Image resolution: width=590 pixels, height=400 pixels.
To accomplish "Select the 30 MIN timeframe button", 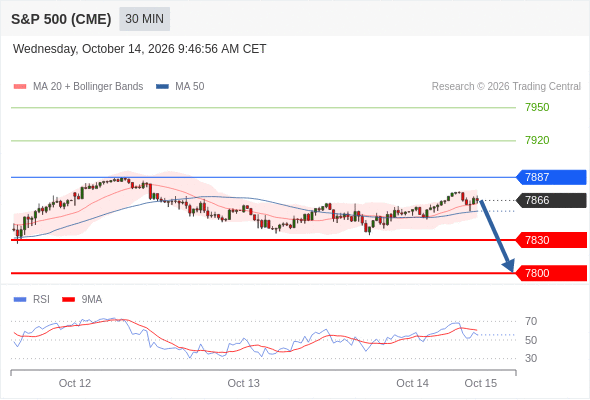I will click(144, 19).
